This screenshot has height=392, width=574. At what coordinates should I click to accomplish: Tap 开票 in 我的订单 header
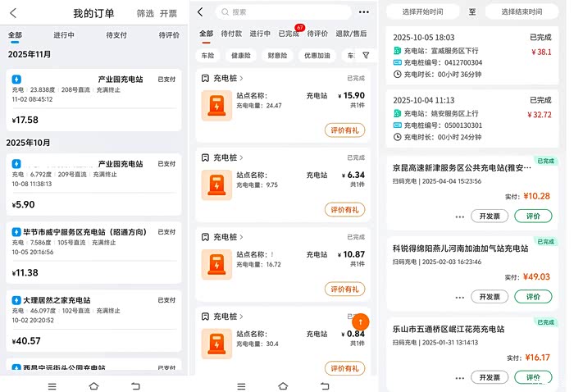(168, 14)
